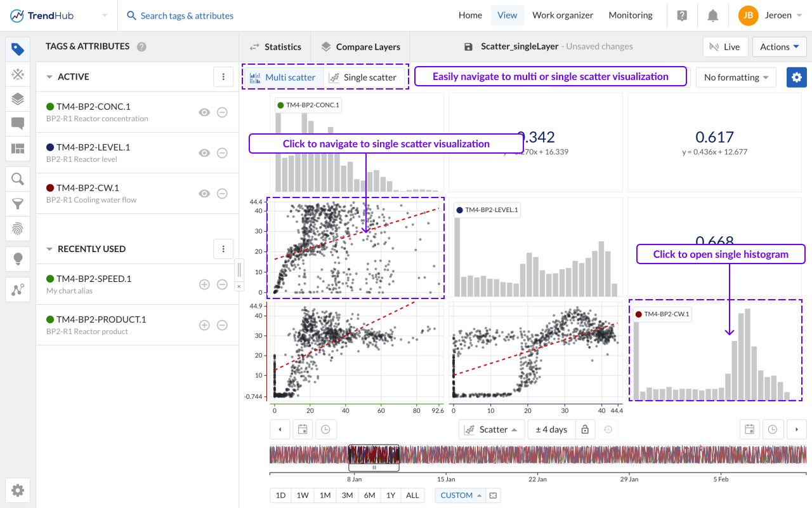Select the 1M time range button

[x=325, y=495]
